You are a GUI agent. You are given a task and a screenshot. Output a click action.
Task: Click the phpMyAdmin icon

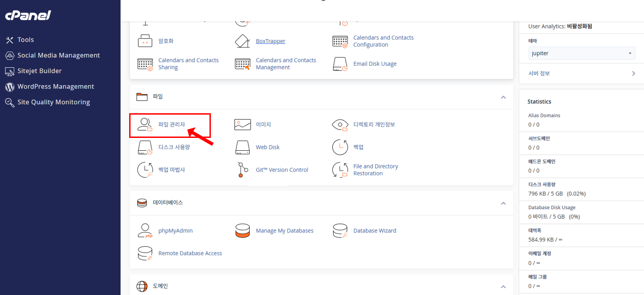coord(145,231)
